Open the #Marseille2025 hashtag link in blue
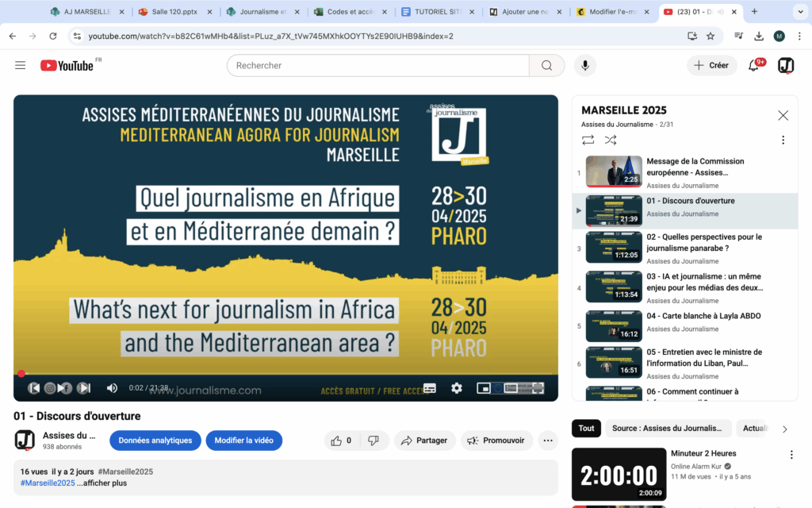The image size is (812, 508). tap(48, 483)
